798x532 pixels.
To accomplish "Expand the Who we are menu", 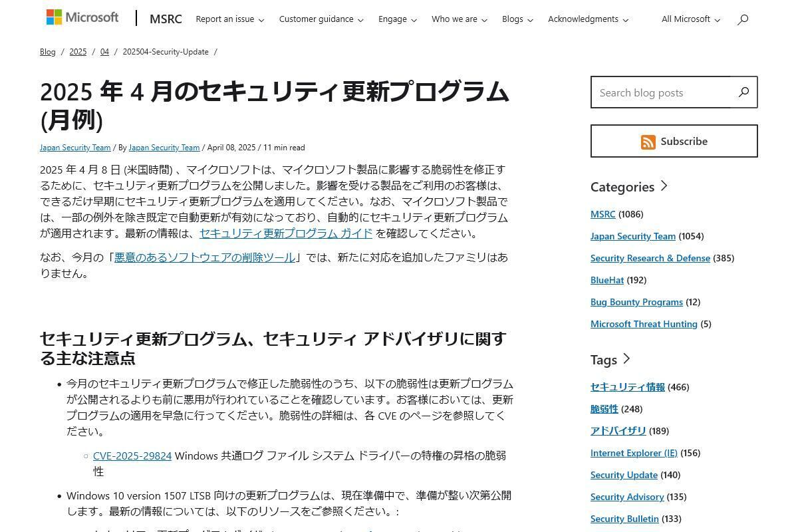I will tap(460, 19).
